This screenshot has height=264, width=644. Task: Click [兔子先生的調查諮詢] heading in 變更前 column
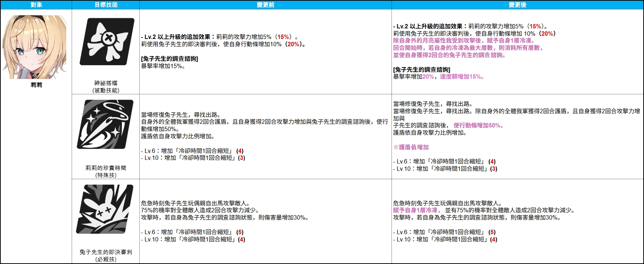[x=170, y=59]
